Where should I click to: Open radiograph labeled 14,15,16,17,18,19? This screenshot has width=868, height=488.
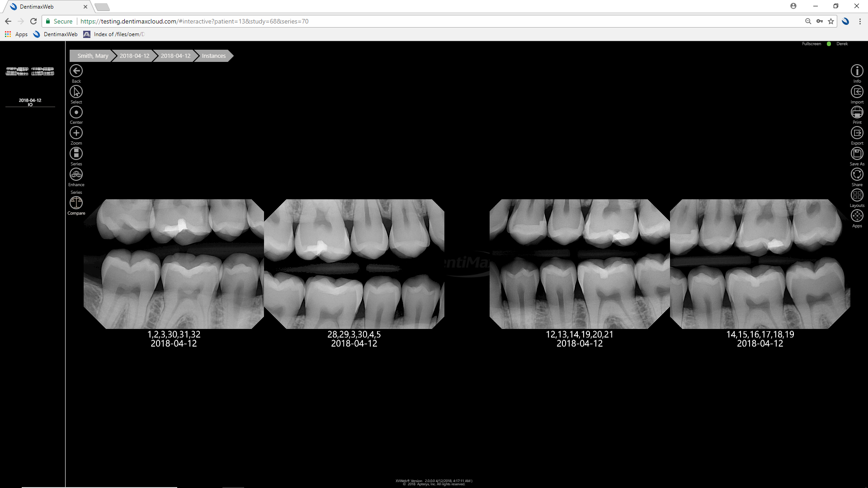click(759, 264)
